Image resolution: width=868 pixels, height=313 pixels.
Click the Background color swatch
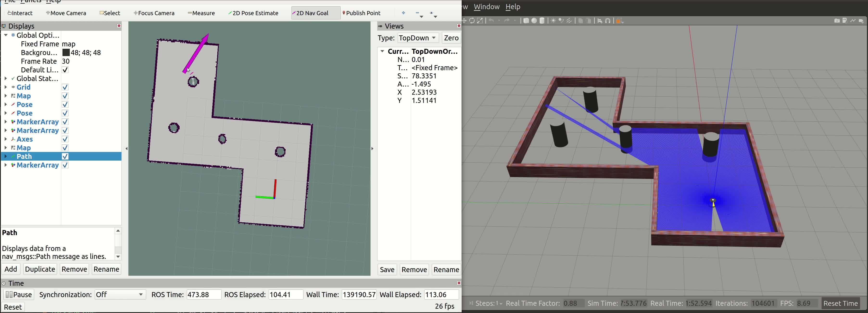point(66,53)
